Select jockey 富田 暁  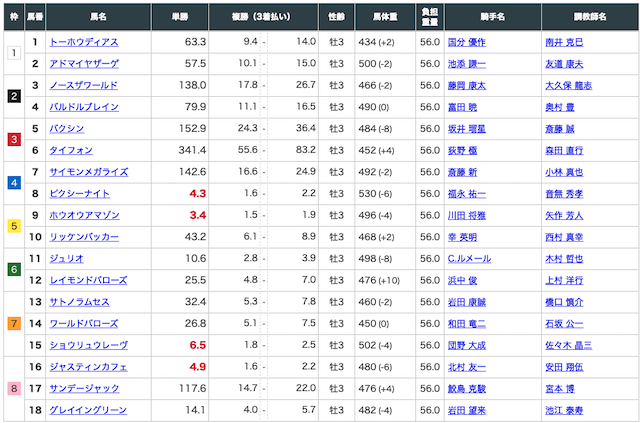click(x=462, y=107)
